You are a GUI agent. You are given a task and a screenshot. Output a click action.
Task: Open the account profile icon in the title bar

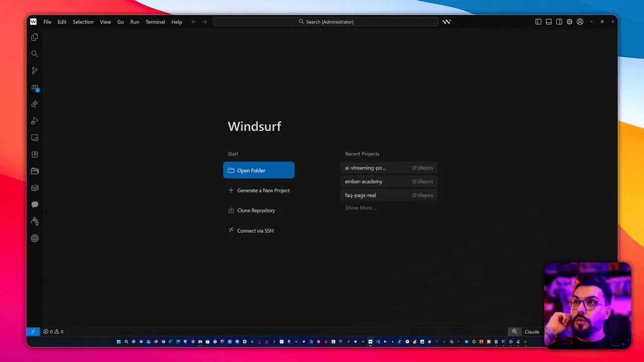pyautogui.click(x=580, y=22)
